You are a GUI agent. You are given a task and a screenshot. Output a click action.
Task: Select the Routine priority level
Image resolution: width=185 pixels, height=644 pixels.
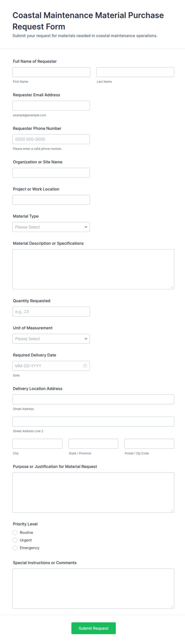click(15, 532)
